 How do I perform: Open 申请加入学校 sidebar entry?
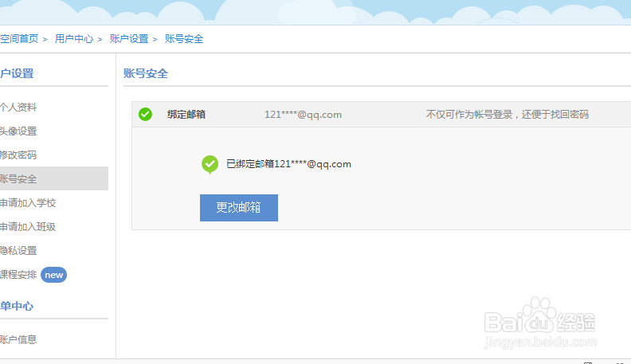click(x=28, y=203)
